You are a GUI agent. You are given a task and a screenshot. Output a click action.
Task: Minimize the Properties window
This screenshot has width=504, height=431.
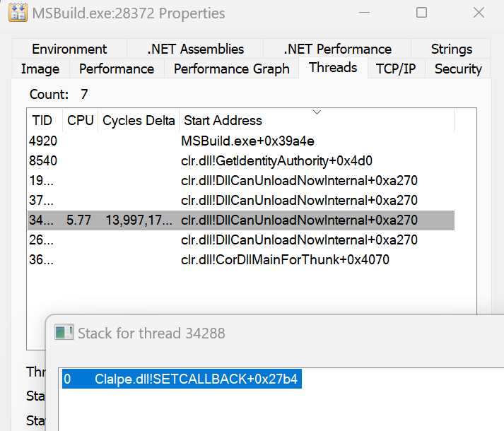click(363, 13)
